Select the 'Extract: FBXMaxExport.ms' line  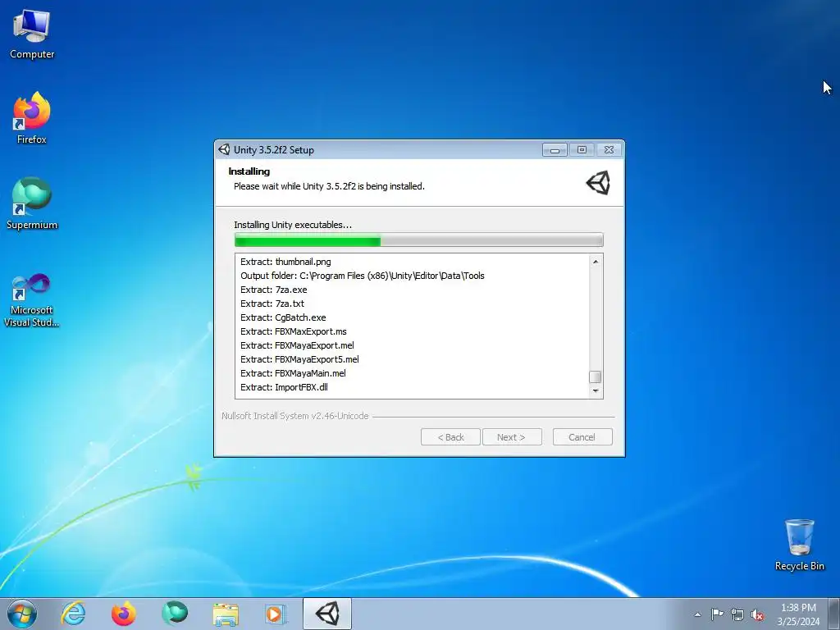coord(294,331)
